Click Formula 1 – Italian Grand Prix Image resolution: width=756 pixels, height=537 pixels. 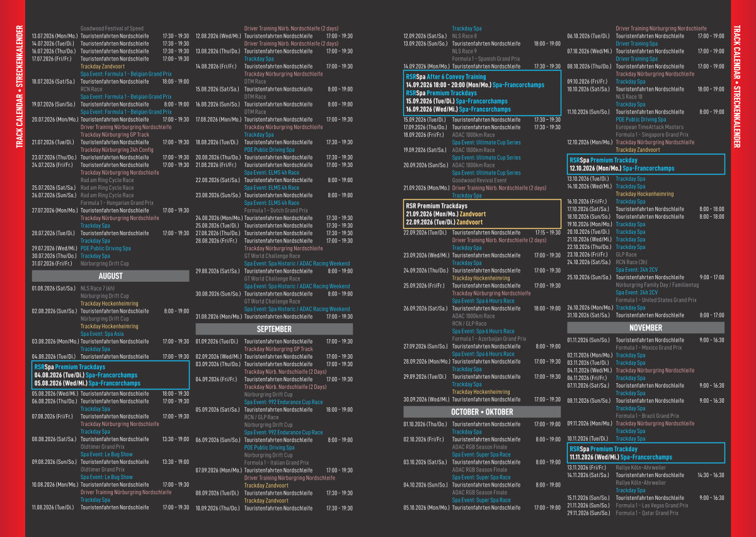(277, 463)
